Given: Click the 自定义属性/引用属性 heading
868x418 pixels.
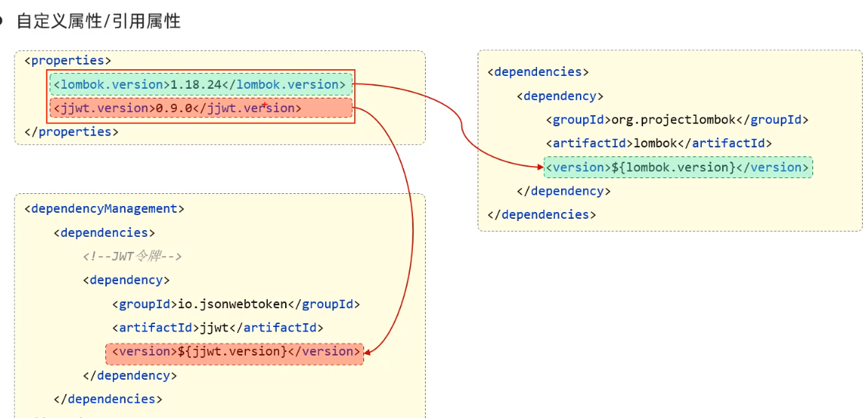Looking at the screenshot, I should [99, 21].
